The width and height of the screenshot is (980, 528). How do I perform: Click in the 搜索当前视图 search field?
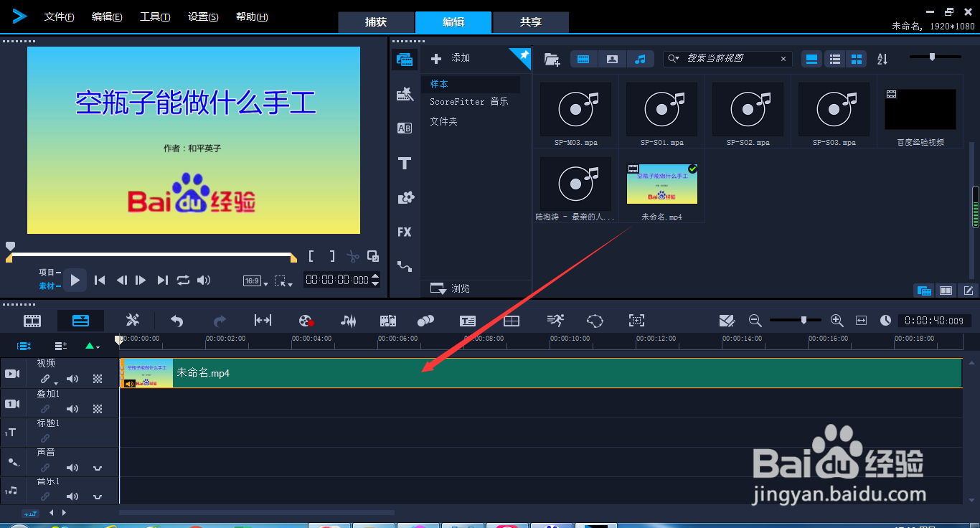[728, 59]
